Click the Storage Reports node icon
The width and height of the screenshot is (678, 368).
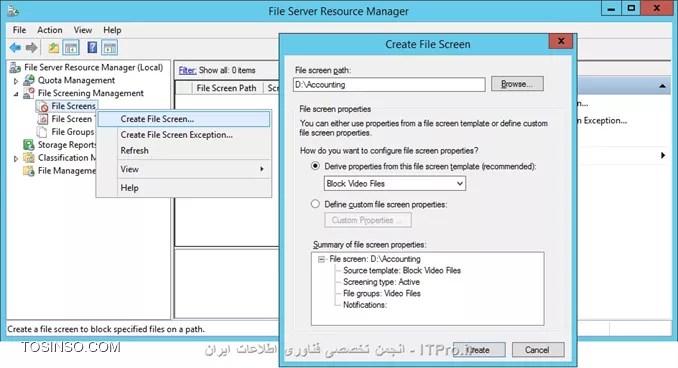coord(29,145)
